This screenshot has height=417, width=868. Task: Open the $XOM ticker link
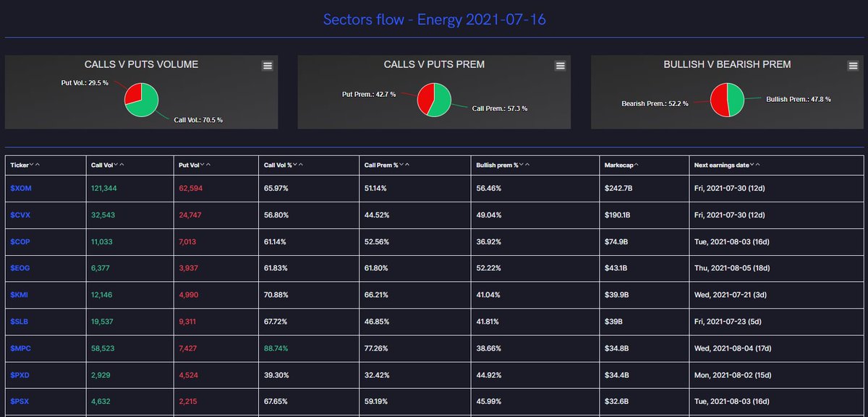coord(20,188)
